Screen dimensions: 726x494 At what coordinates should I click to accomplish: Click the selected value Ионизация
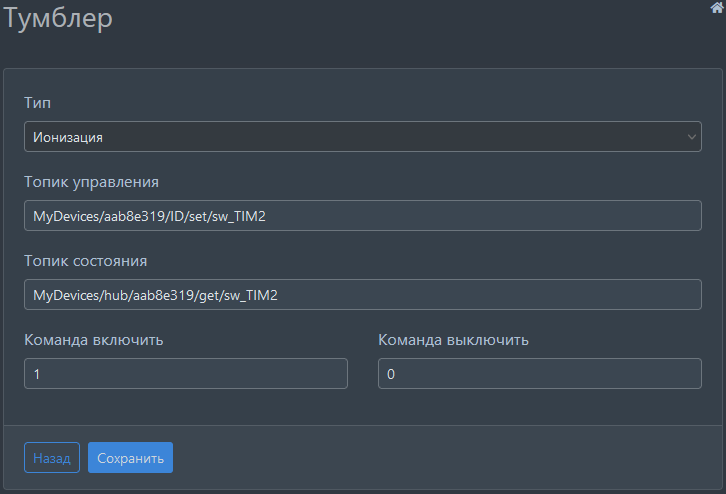(68, 137)
